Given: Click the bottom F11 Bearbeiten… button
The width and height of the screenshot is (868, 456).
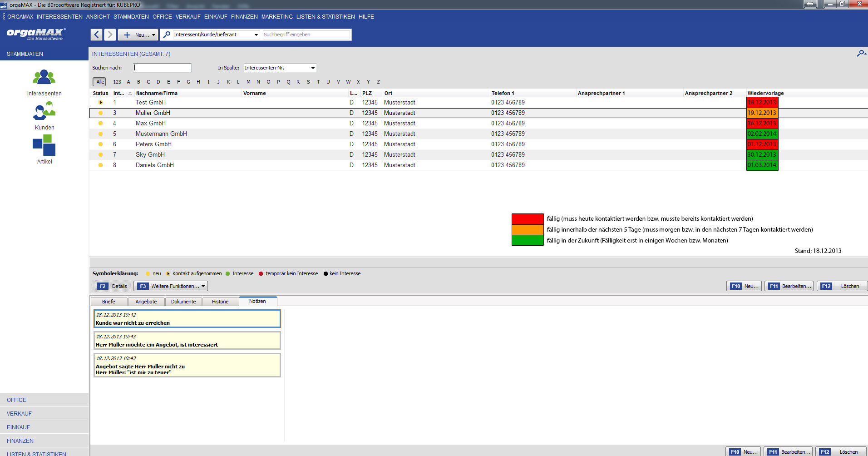Looking at the screenshot, I should (x=788, y=452).
